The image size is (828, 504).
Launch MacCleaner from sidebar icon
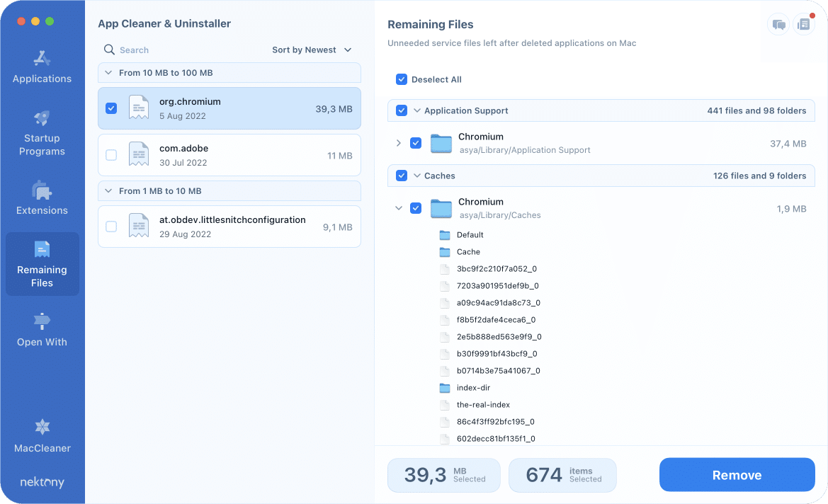tap(42, 426)
